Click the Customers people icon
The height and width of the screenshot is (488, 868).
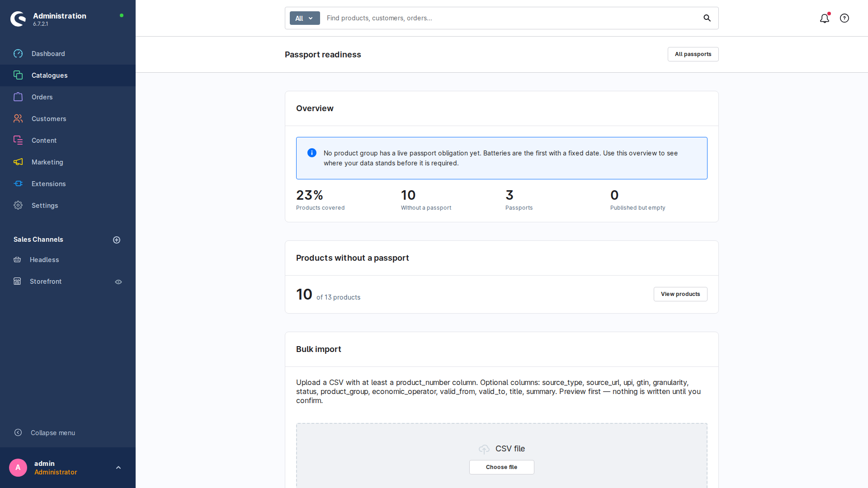pyautogui.click(x=18, y=119)
